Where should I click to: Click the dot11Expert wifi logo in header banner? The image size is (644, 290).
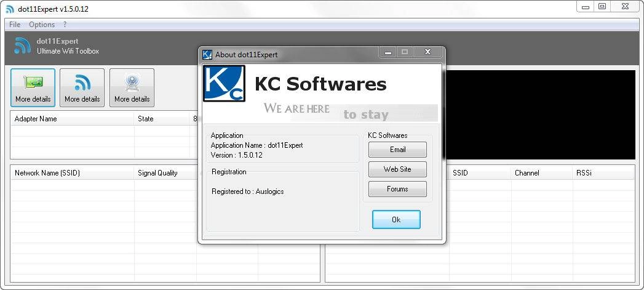pyautogui.click(x=22, y=46)
